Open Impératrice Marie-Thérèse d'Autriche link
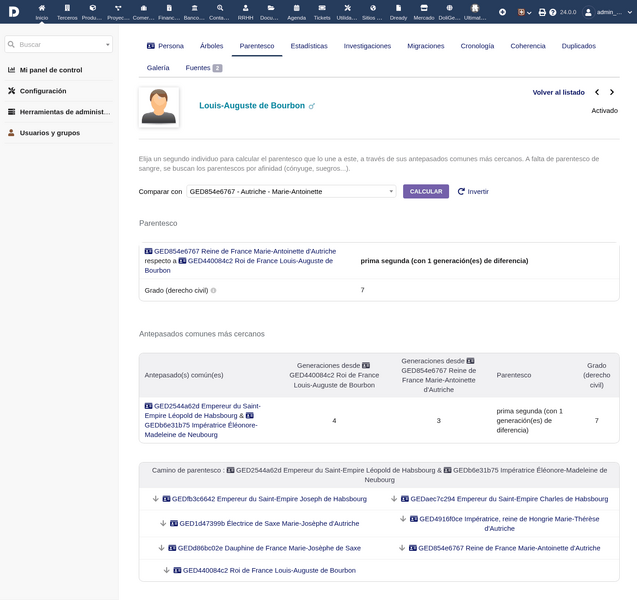637x600 pixels. point(504,524)
